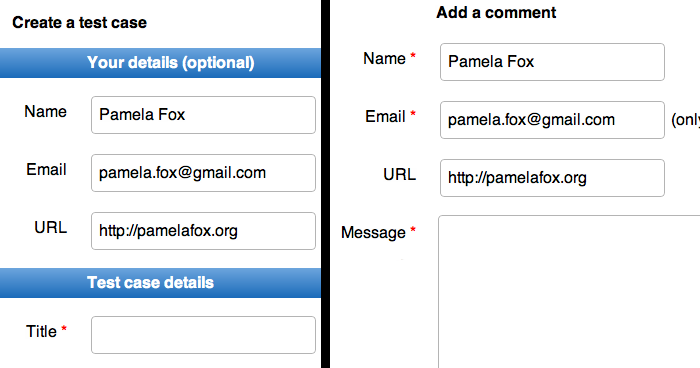Click the Your details (optional) header bar
700x368 pixels.
(x=160, y=63)
